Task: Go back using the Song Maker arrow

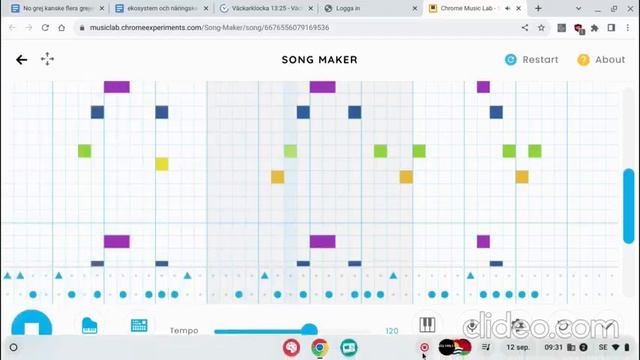Action: point(21,60)
